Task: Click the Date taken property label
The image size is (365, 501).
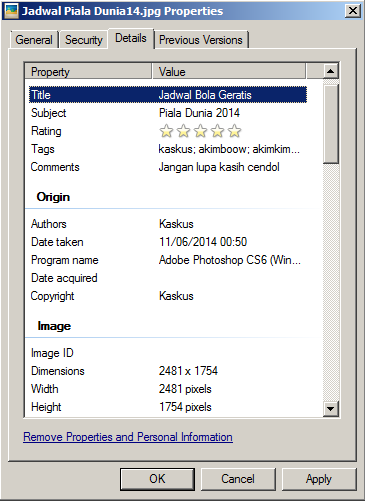Action: coord(57,242)
